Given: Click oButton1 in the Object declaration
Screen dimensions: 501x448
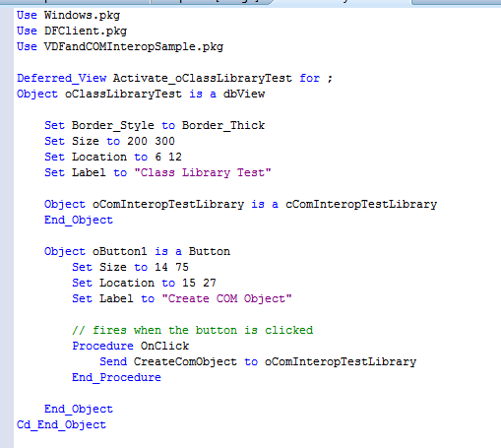Looking at the screenshot, I should coord(120,251).
